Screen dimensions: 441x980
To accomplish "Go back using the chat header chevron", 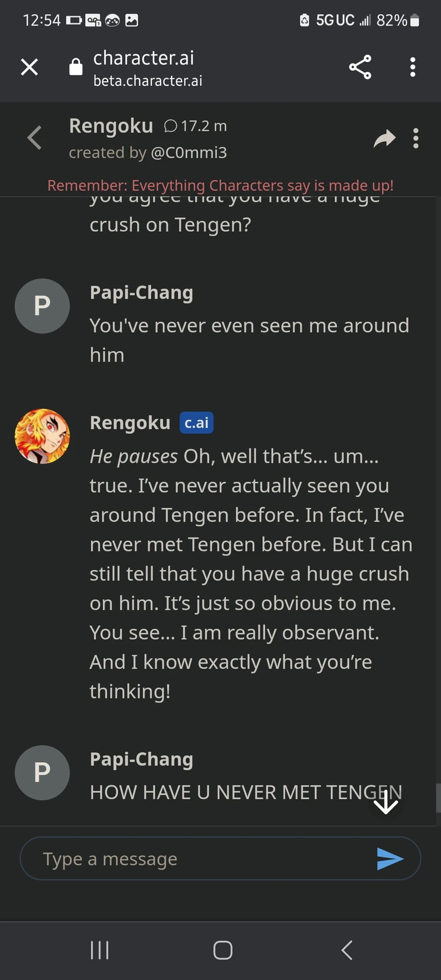I will 34,138.
